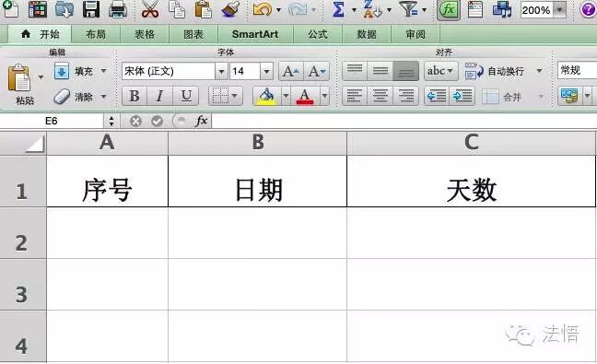Viewport: 597px width, 364px height.
Task: Open the template gallery icon
Action: coord(38,9)
